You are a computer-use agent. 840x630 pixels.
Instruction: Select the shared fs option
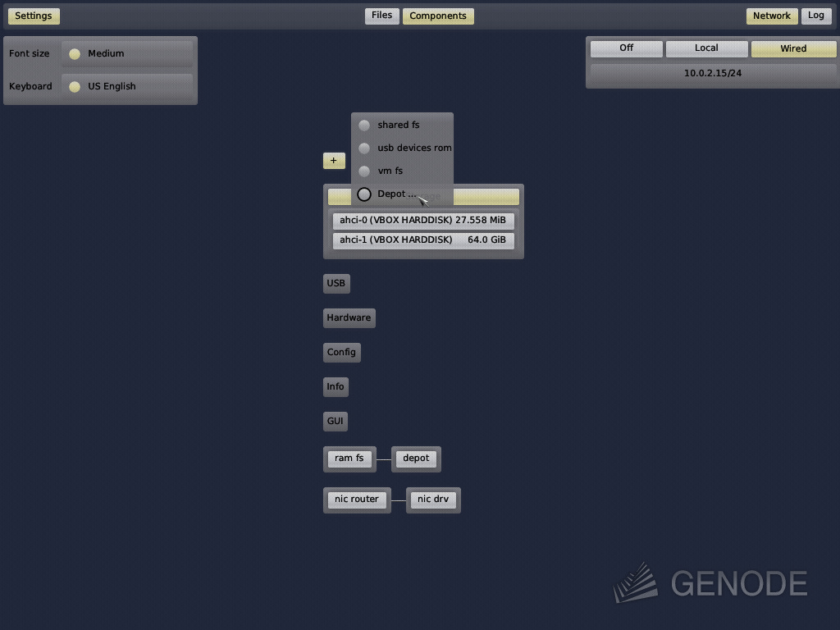click(x=399, y=125)
